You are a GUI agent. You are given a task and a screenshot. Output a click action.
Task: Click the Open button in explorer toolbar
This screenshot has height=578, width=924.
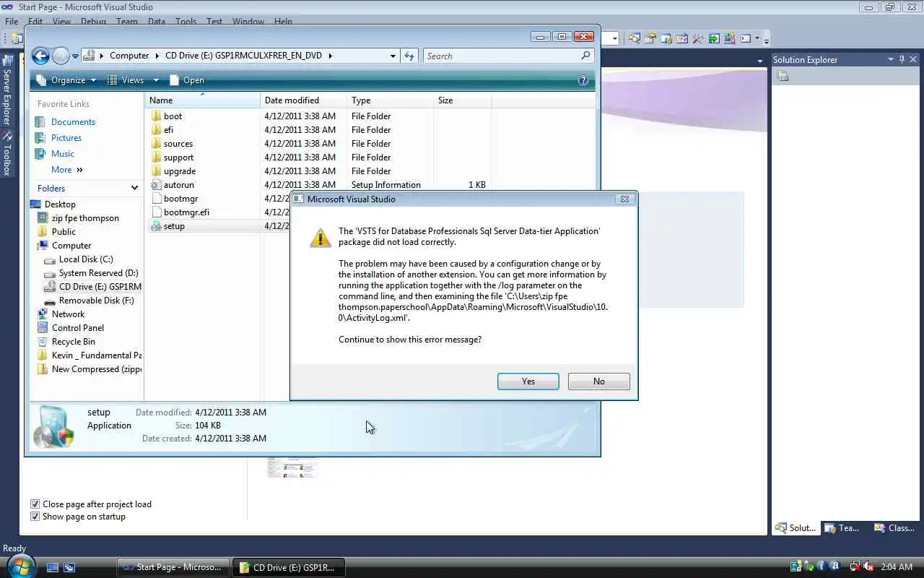(x=187, y=80)
